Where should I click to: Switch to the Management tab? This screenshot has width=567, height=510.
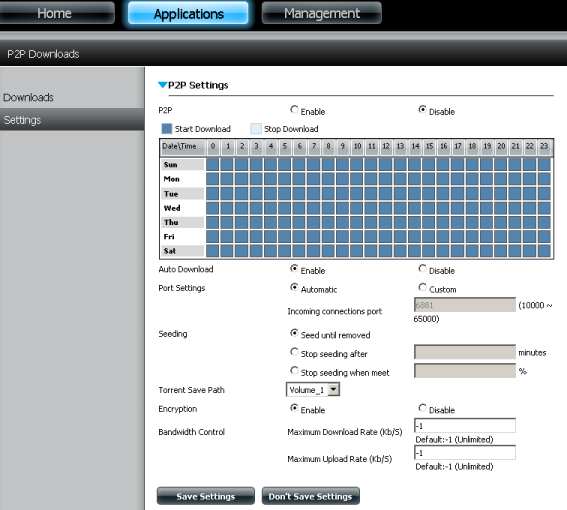pyautogui.click(x=321, y=13)
